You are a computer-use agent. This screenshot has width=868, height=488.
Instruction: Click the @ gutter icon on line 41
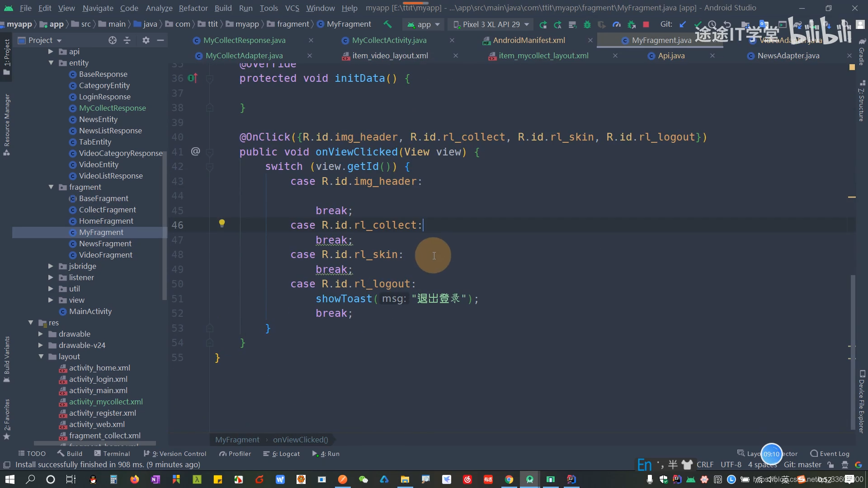(195, 151)
